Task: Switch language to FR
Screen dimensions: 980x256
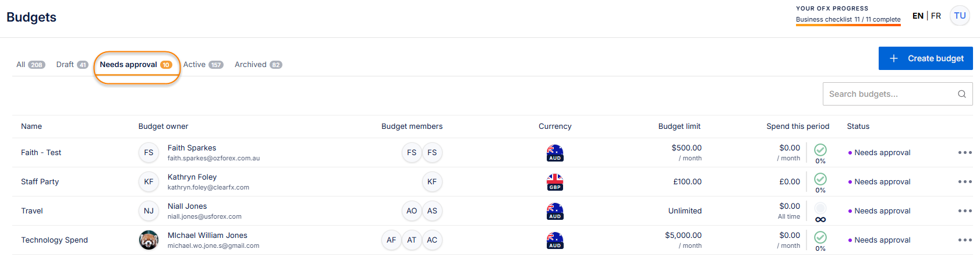Action: pyautogui.click(x=936, y=16)
